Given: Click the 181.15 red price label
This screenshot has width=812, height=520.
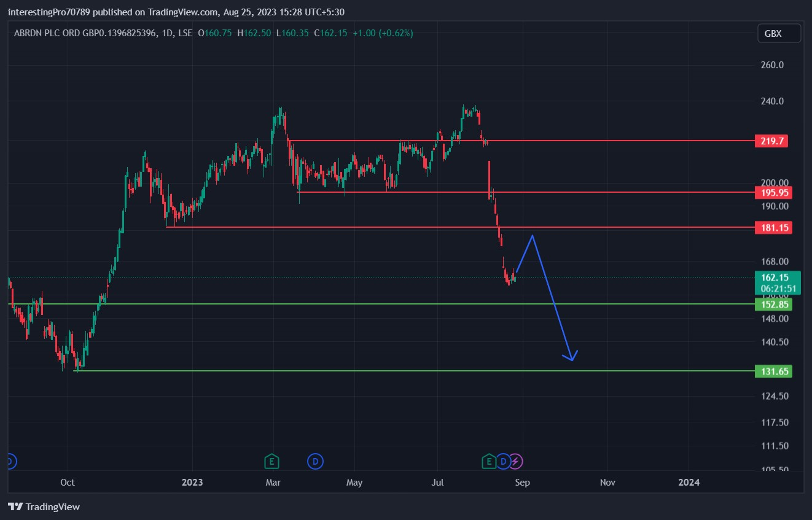Looking at the screenshot, I should click(773, 228).
